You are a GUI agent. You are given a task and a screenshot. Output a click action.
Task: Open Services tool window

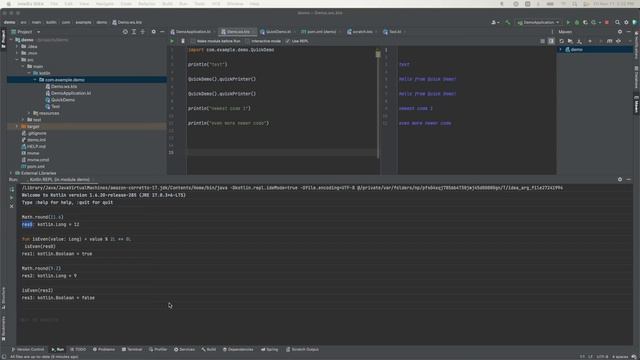pos(184,350)
